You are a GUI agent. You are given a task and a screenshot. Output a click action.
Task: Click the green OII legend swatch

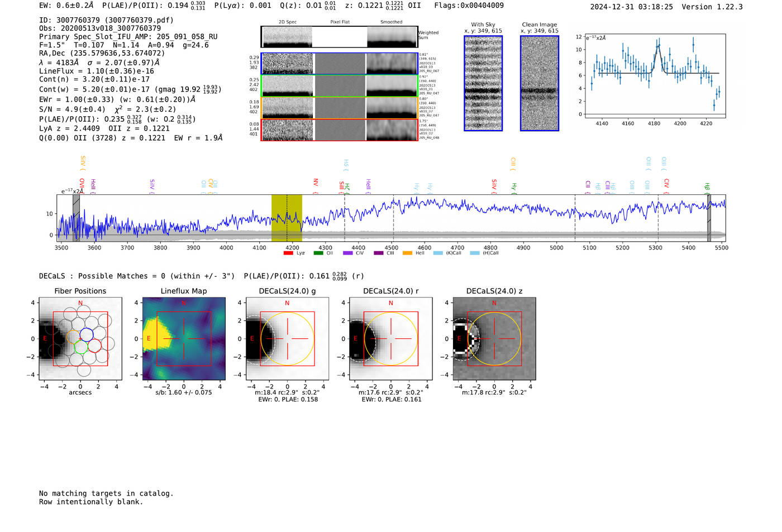coord(318,253)
